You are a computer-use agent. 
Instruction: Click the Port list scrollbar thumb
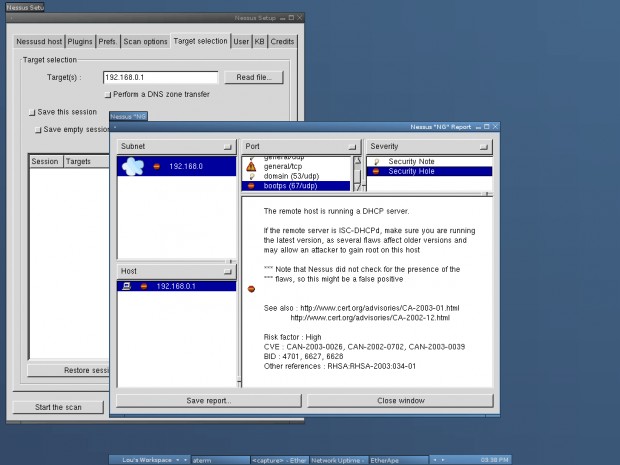point(357,176)
